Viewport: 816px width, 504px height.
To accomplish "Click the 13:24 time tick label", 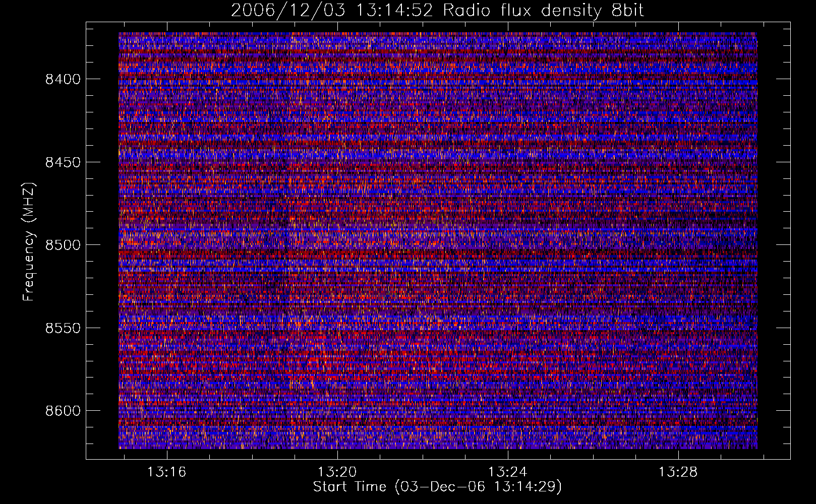I will point(508,472).
